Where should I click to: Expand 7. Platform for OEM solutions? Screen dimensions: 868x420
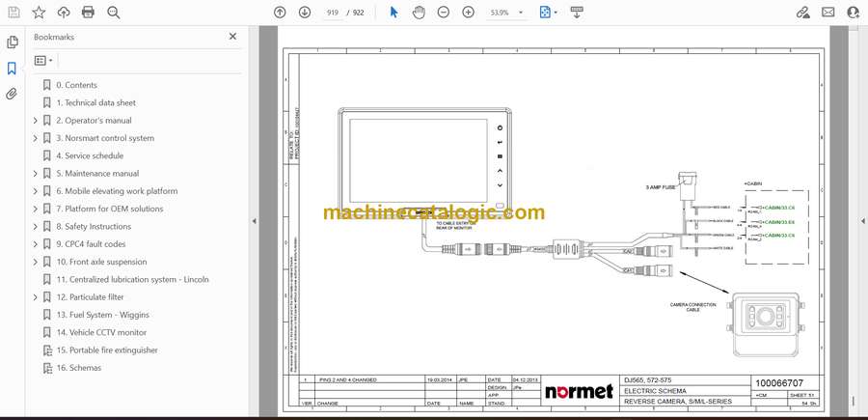pos(35,209)
